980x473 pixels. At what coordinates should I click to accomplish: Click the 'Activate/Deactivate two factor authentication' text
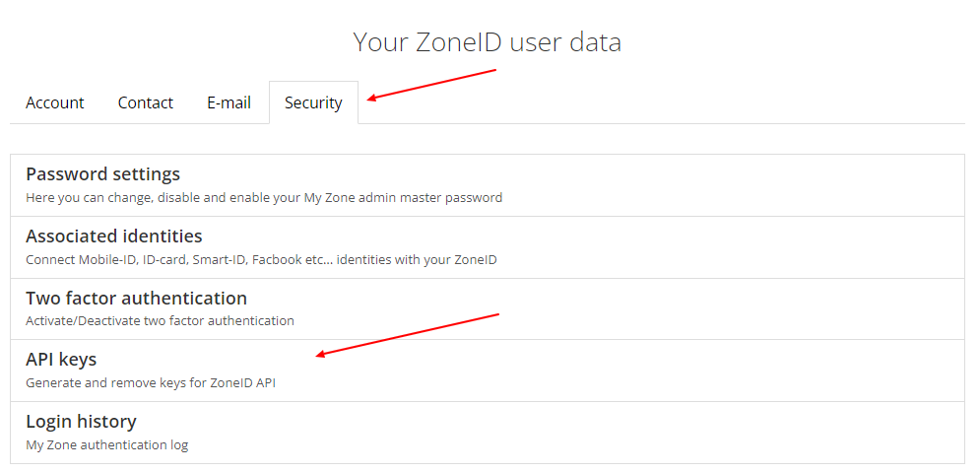[160, 320]
